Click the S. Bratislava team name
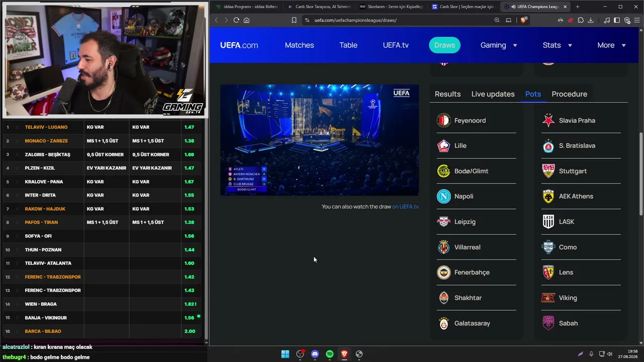 click(577, 146)
